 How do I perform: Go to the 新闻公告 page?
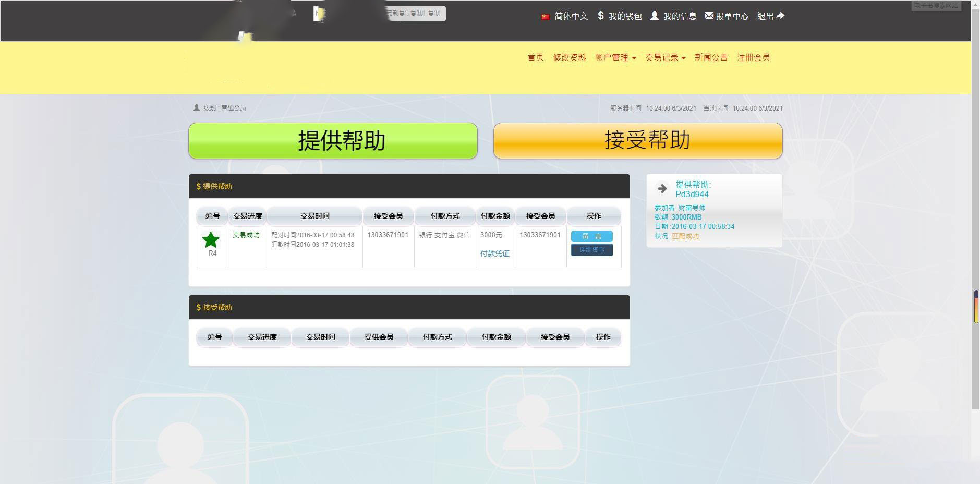711,57
